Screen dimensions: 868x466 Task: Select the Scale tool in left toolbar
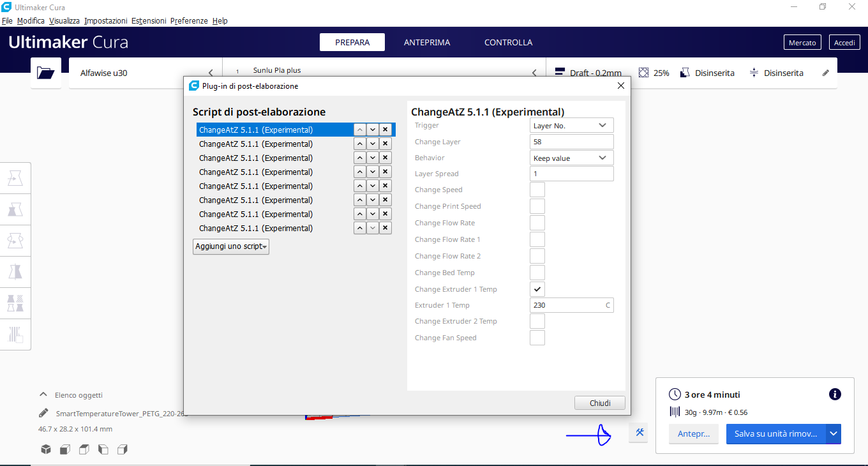pos(15,210)
